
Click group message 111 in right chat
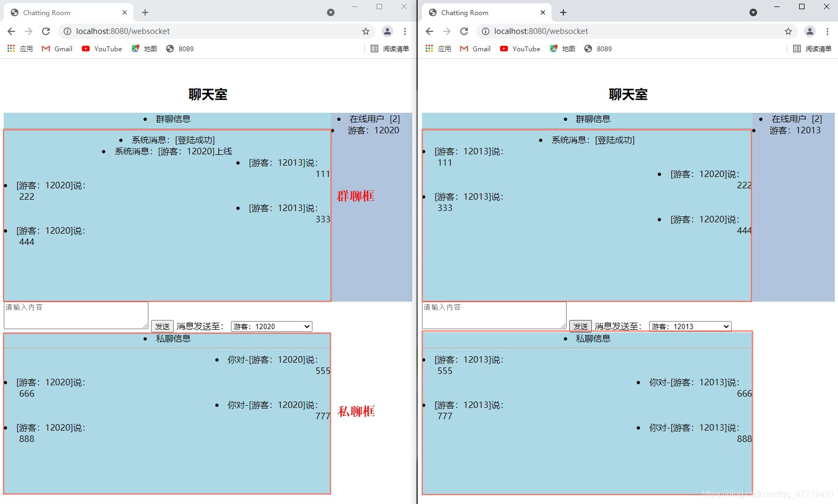[445, 163]
